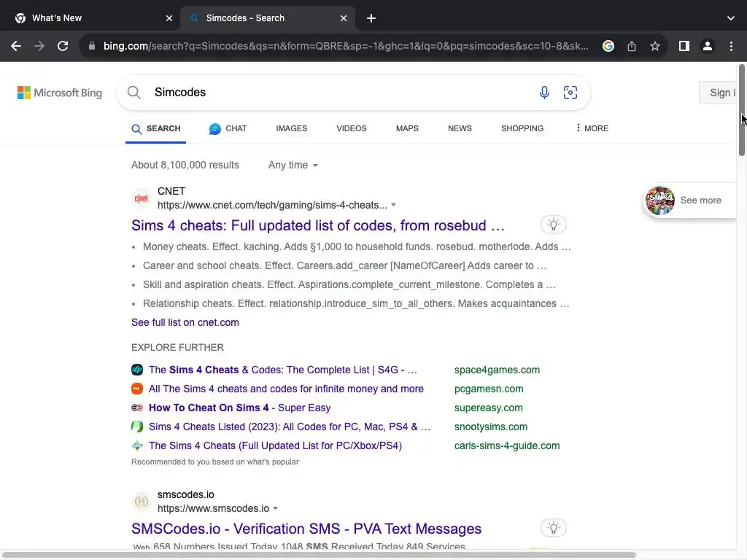Open the Google account icon in address bar
Image resolution: width=747 pixels, height=560 pixels.
(x=608, y=46)
